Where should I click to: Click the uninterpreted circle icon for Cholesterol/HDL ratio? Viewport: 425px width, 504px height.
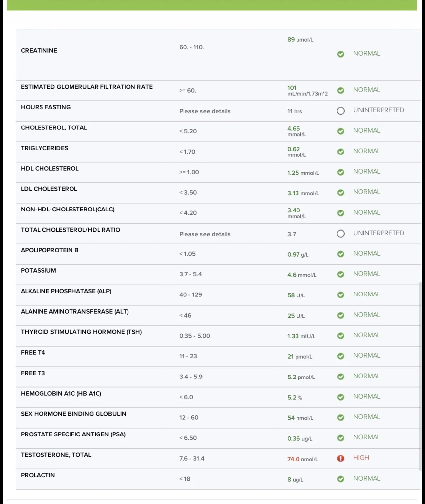[x=341, y=234]
